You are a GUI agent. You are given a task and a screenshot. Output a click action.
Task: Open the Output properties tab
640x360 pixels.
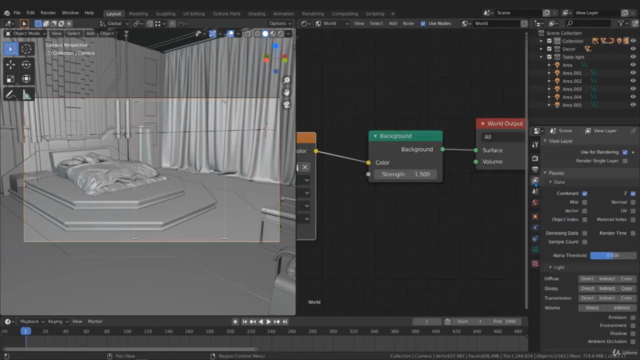535,169
